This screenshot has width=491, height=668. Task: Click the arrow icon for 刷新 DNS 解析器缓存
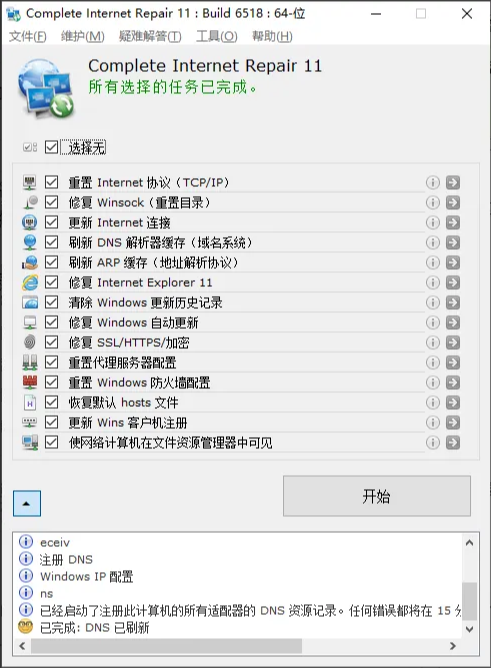click(x=453, y=242)
